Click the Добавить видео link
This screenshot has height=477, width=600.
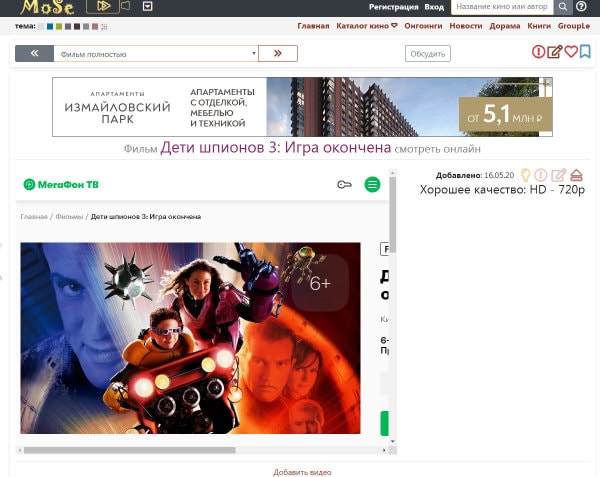click(302, 472)
